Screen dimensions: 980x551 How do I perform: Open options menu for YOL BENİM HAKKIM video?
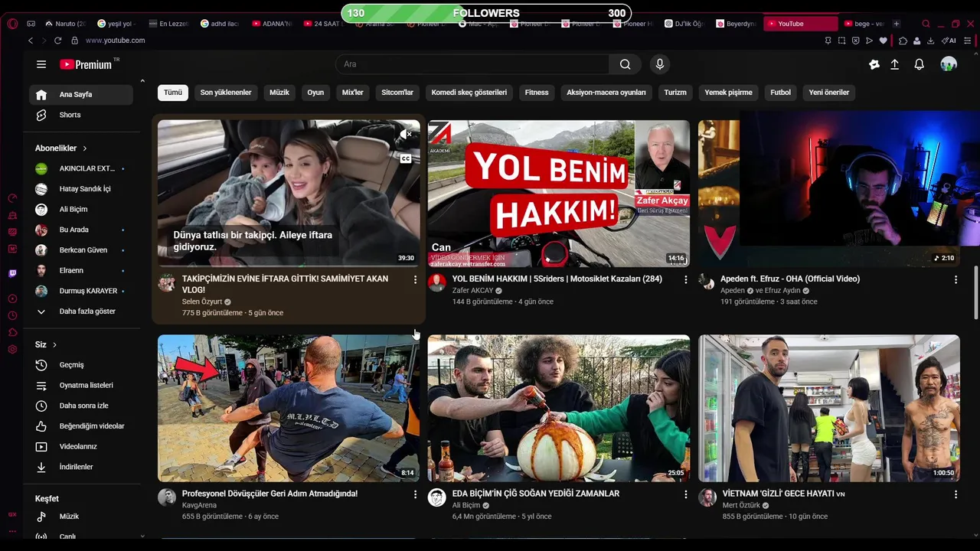pos(685,280)
